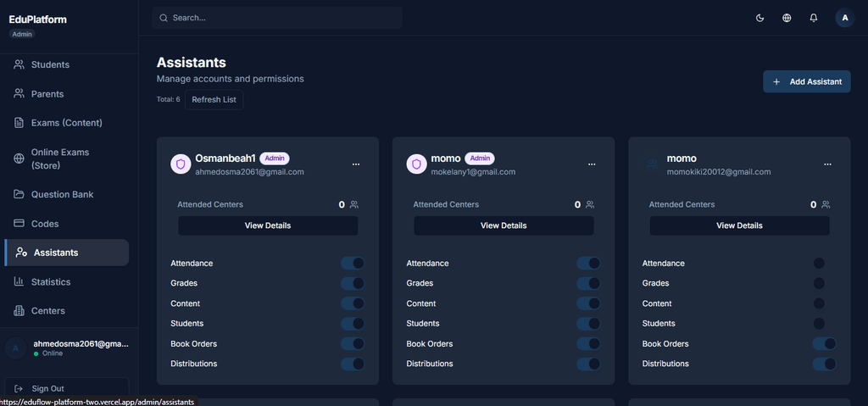Click the Students sidebar icon
The height and width of the screenshot is (406, 868).
click(x=19, y=64)
